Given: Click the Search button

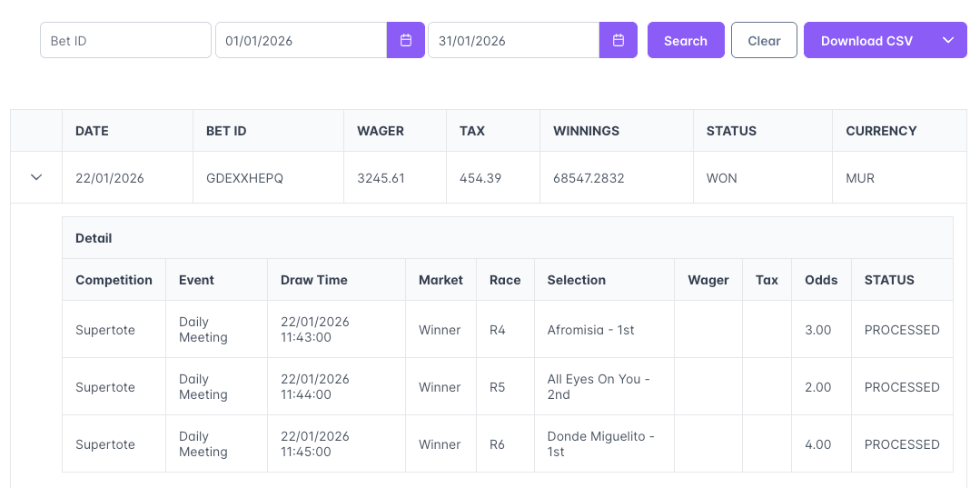Looking at the screenshot, I should click(686, 40).
